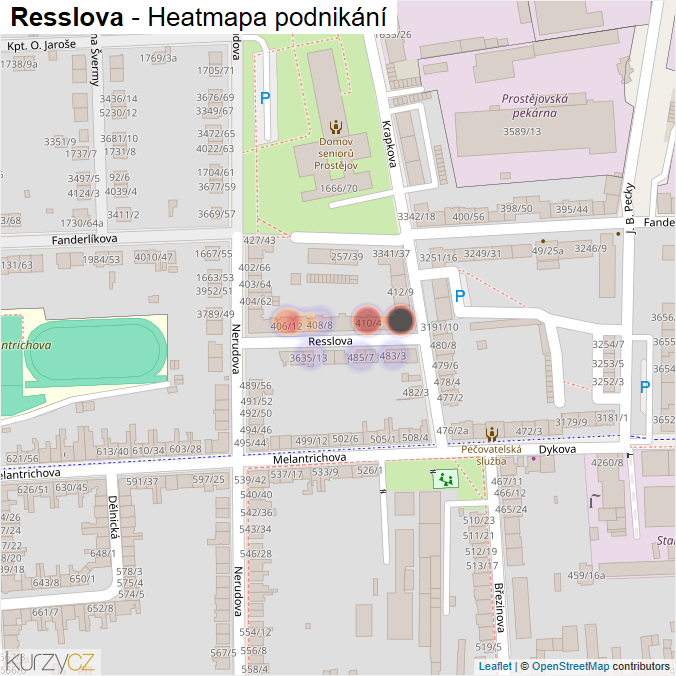Open the Leaflet attribution link
Viewport: 676px width, 676px height.
click(x=495, y=666)
